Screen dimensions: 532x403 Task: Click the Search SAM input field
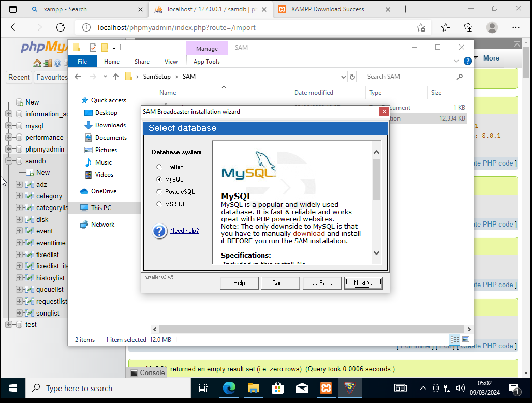tap(409, 77)
